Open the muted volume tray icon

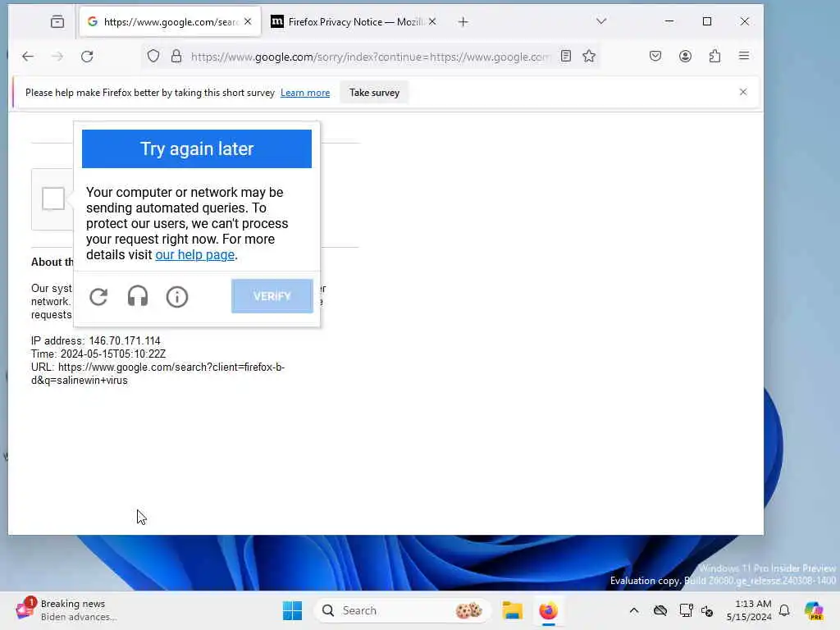point(707,610)
